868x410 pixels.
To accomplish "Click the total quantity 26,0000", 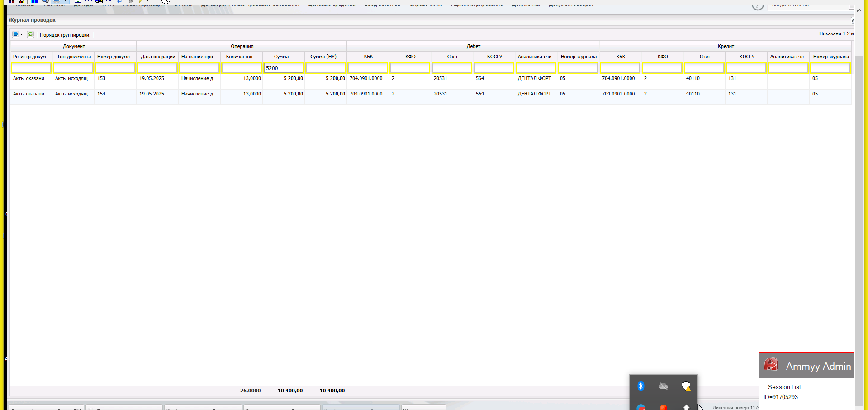I will coord(250,391).
